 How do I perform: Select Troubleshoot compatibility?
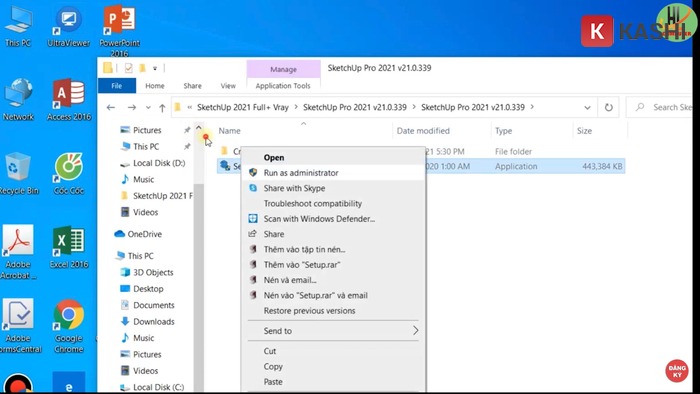tap(333, 203)
